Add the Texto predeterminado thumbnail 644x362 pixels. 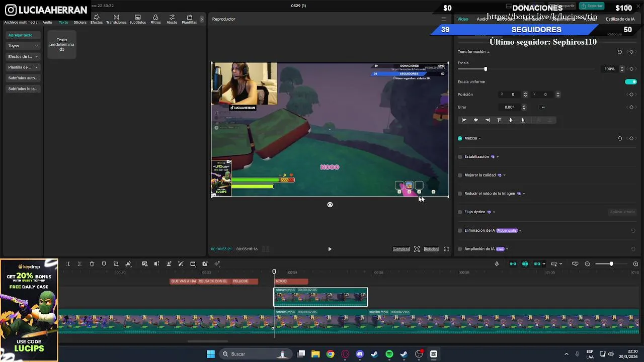tap(61, 44)
